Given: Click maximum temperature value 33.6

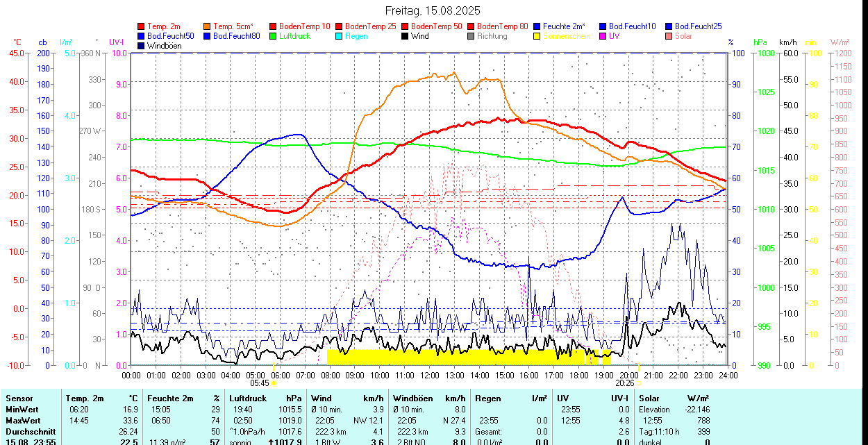Looking at the screenshot, I should click(x=131, y=421).
